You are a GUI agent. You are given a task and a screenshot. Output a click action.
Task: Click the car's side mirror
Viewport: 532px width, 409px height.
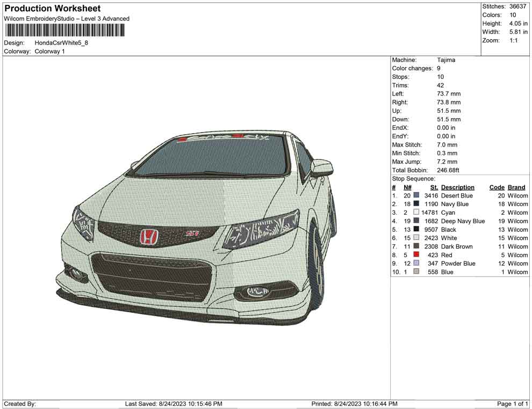click(321, 167)
